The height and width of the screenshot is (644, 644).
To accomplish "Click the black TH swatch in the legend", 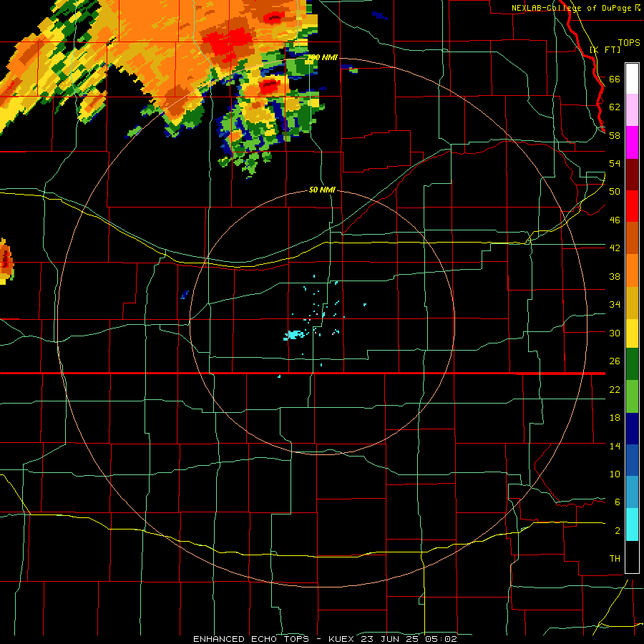I will (x=632, y=557).
